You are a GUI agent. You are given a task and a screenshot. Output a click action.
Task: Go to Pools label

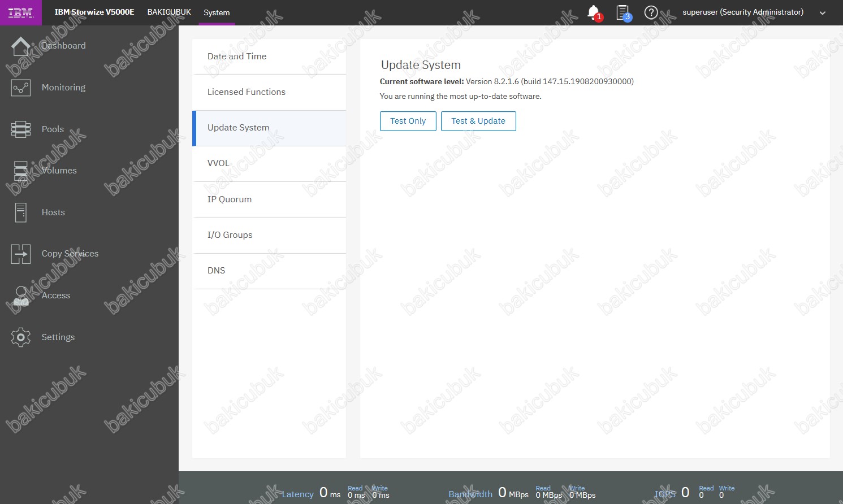53,129
